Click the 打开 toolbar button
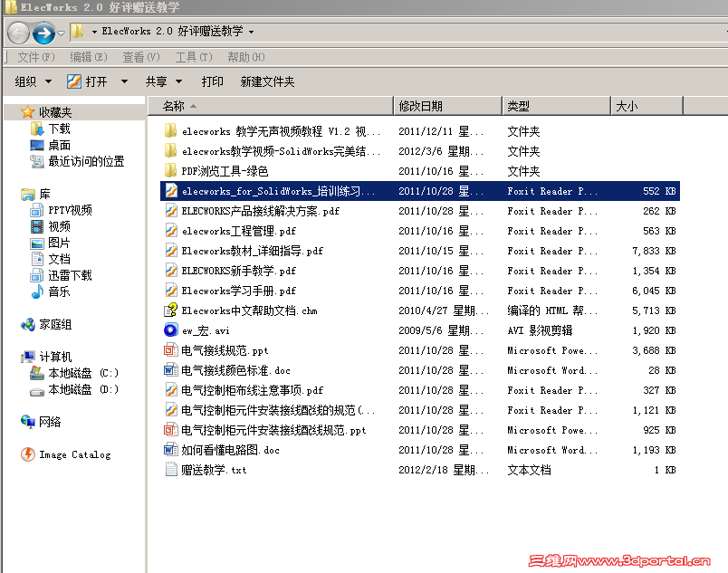The height and width of the screenshot is (573, 728). [87, 81]
